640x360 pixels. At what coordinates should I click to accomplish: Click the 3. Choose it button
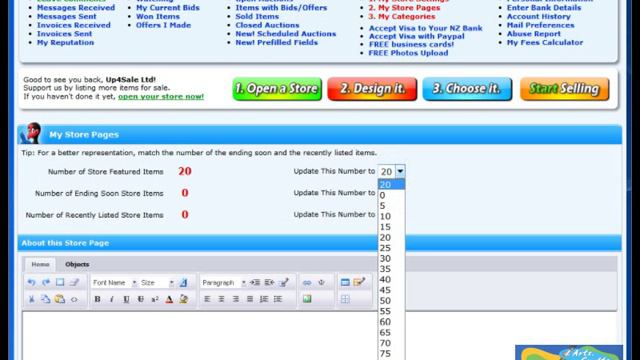coord(467,89)
